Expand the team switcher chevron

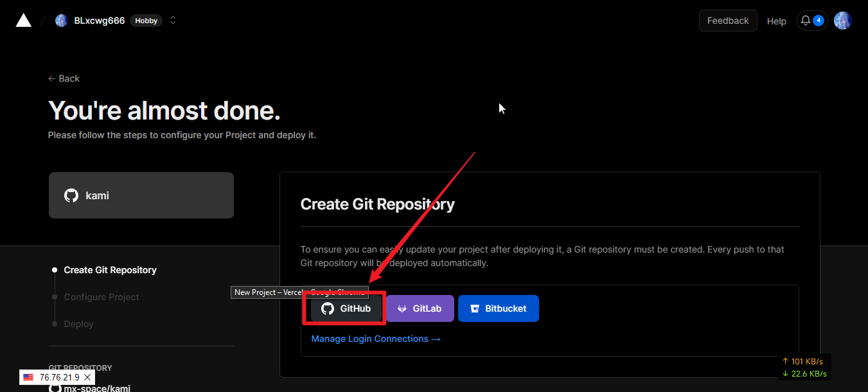click(173, 21)
